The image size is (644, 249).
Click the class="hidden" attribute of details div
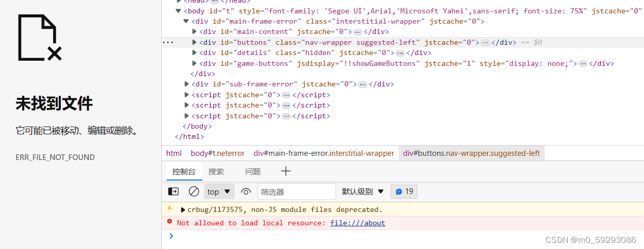pyautogui.click(x=305, y=52)
